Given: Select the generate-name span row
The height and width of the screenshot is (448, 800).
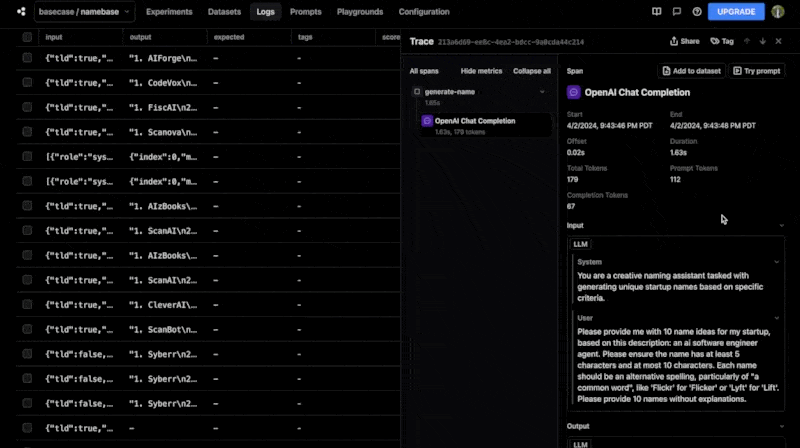Looking at the screenshot, I should pyautogui.click(x=480, y=96).
